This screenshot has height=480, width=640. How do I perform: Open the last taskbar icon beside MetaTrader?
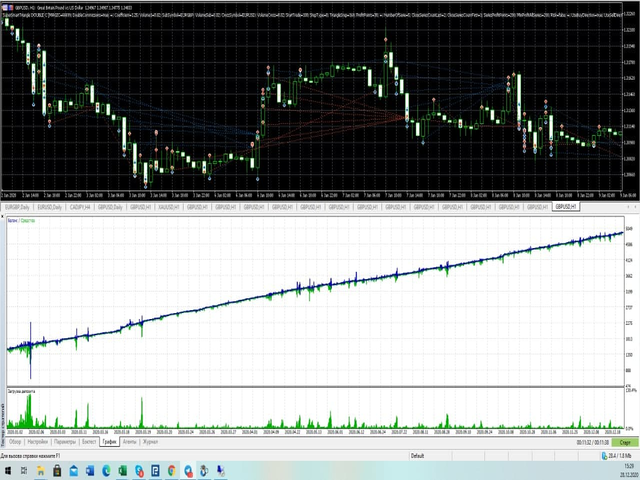point(221,471)
